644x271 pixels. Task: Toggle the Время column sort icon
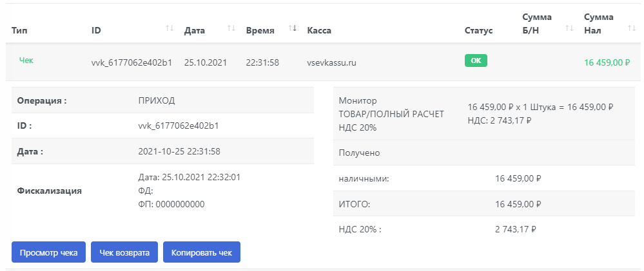(293, 28)
